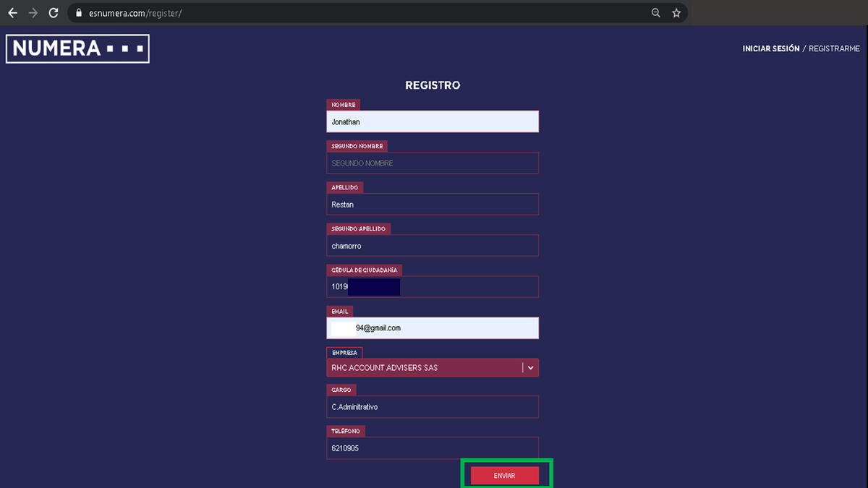
Task: Focus the empty Segundo Nombre field
Action: click(x=432, y=163)
